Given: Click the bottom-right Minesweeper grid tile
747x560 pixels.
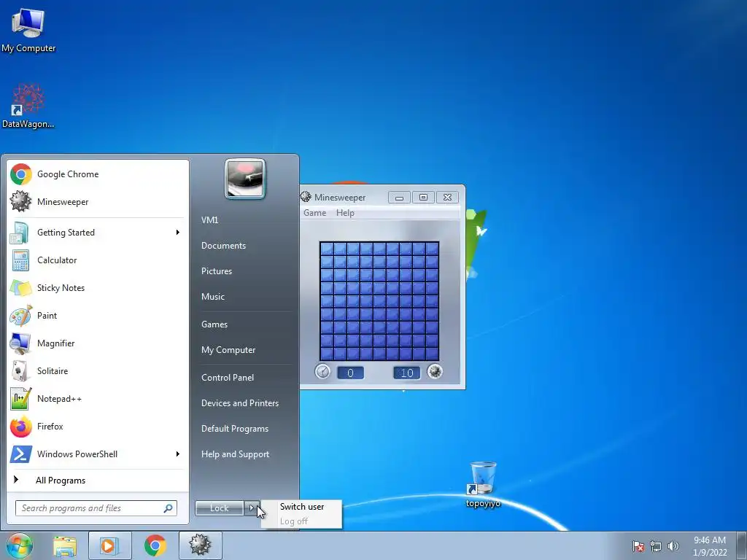Looking at the screenshot, I should point(432,354).
